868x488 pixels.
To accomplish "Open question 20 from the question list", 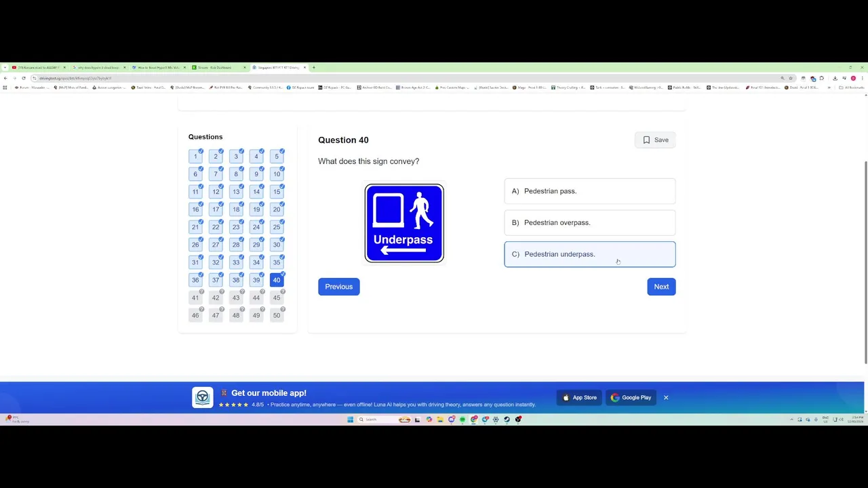I will point(277,209).
